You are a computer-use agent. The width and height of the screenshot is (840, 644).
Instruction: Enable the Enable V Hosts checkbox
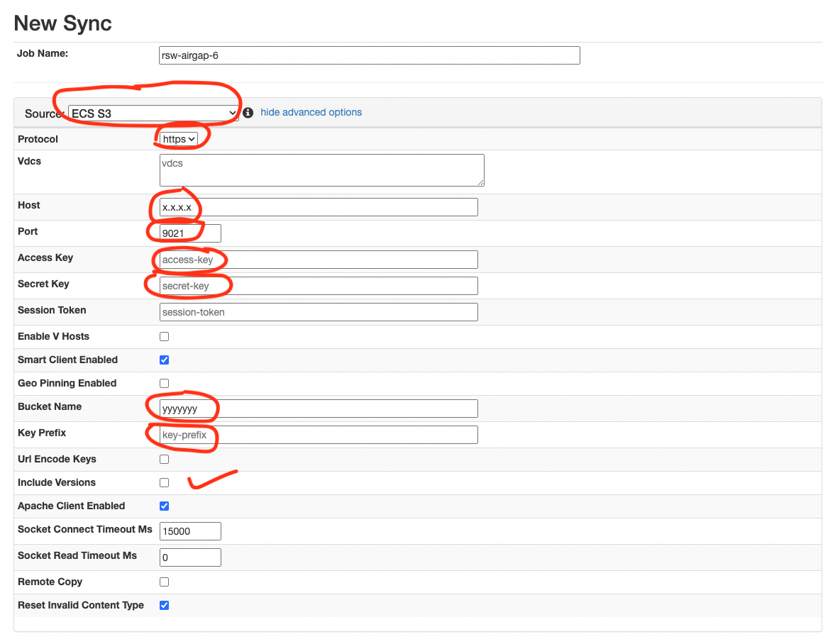(165, 337)
